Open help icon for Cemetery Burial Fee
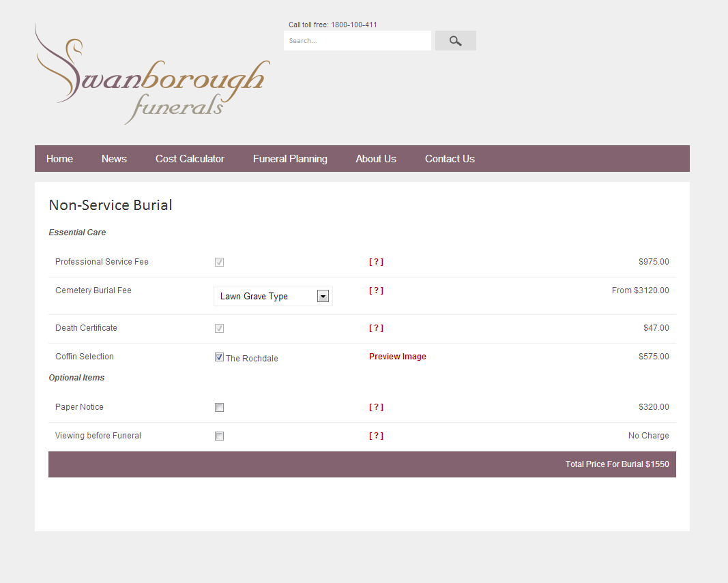 tap(376, 290)
